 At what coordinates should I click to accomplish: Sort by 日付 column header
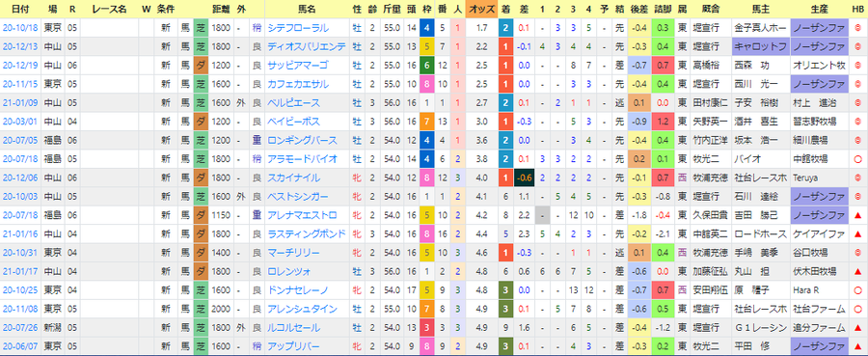coord(21,9)
